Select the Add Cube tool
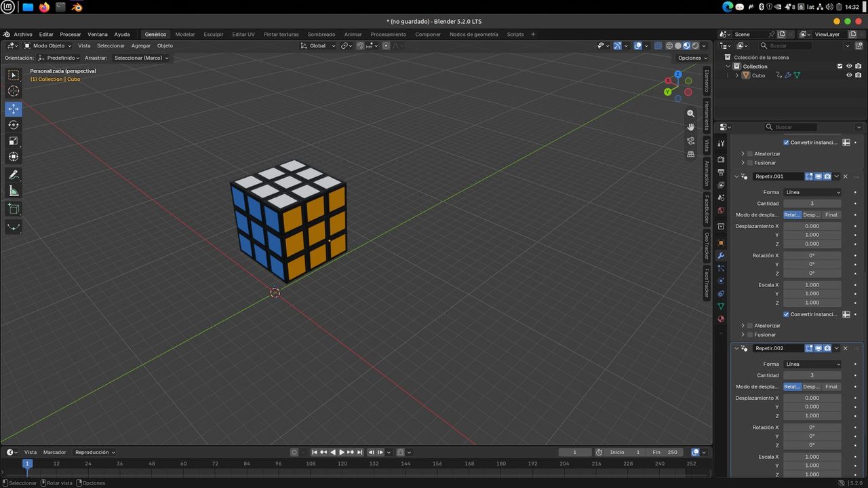Viewport: 868px width, 488px height. (14, 208)
